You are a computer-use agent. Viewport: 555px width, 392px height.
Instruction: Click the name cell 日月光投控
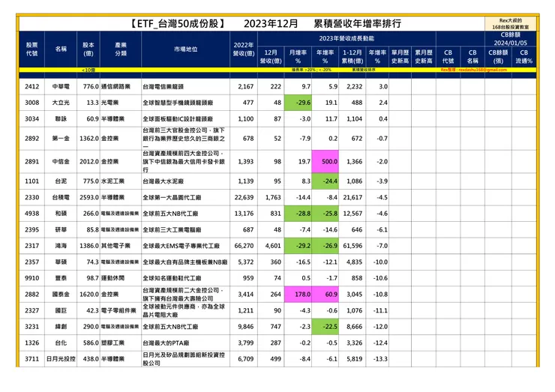[x=61, y=359]
